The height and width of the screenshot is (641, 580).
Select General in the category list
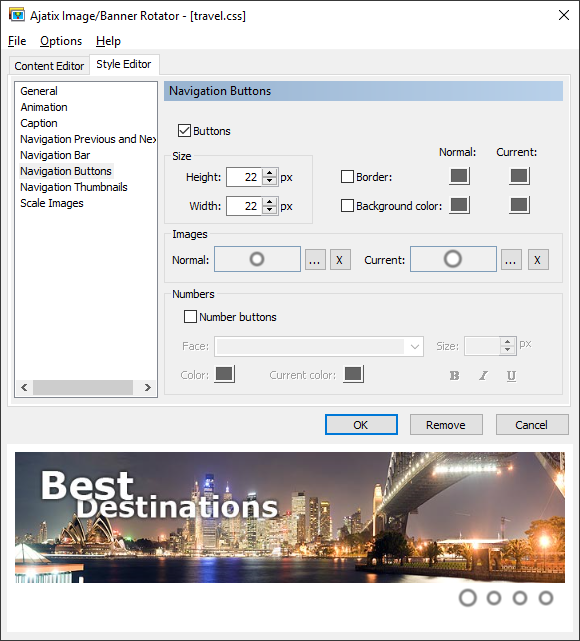pyautogui.click(x=39, y=91)
